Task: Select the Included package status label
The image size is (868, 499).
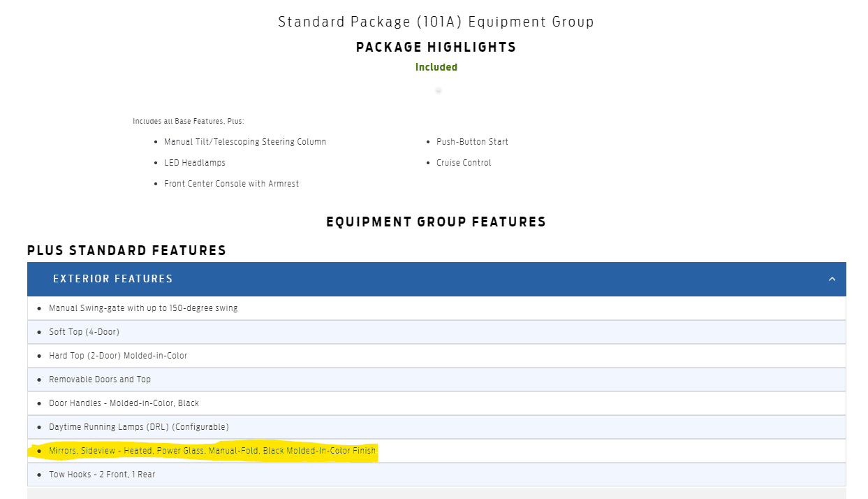Action: point(436,67)
